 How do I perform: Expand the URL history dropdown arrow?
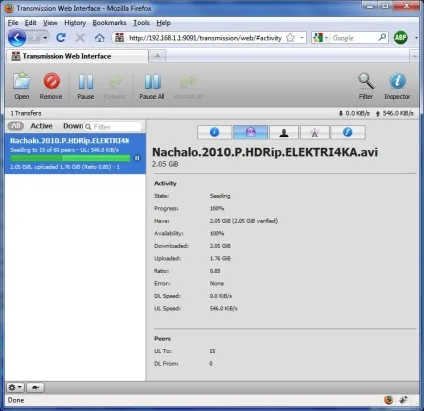302,38
